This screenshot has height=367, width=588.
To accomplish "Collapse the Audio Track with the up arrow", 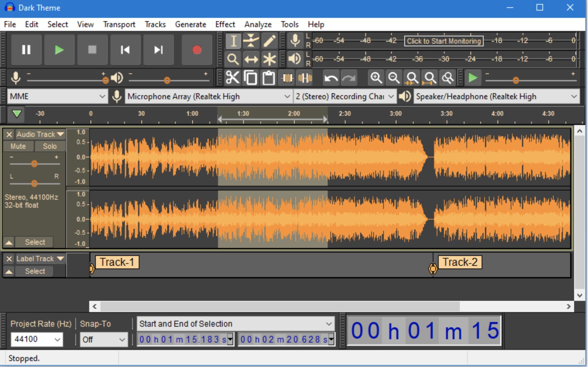I will pos(9,242).
